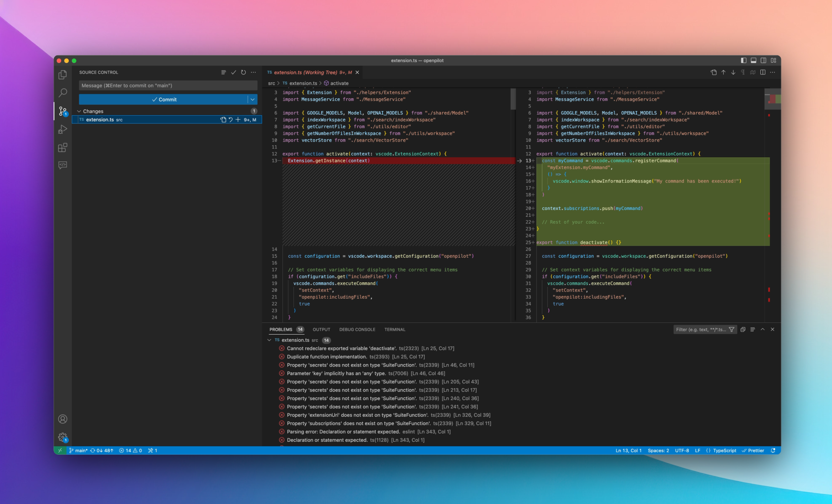
Task: Click the Commit button in Source Control
Action: click(x=164, y=99)
